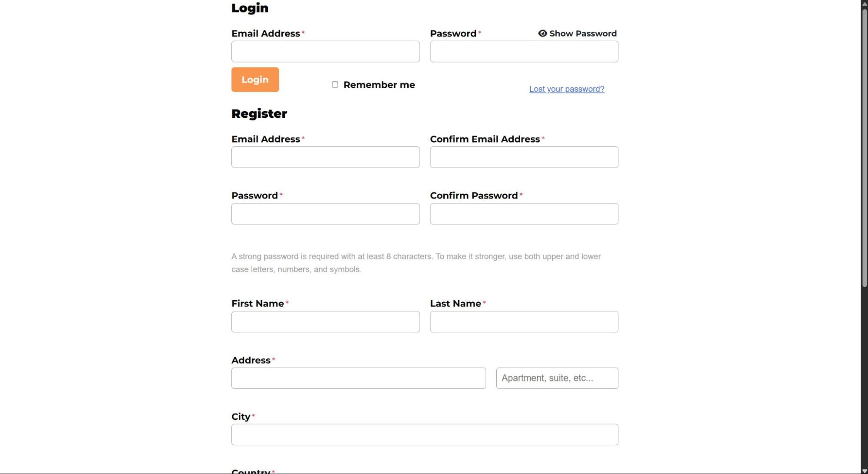868x474 pixels.
Task: Focus the Confirm Password field
Action: pyautogui.click(x=524, y=214)
